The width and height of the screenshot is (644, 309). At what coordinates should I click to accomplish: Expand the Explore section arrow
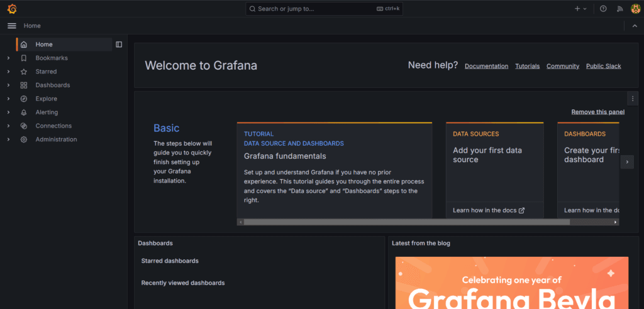click(8, 99)
